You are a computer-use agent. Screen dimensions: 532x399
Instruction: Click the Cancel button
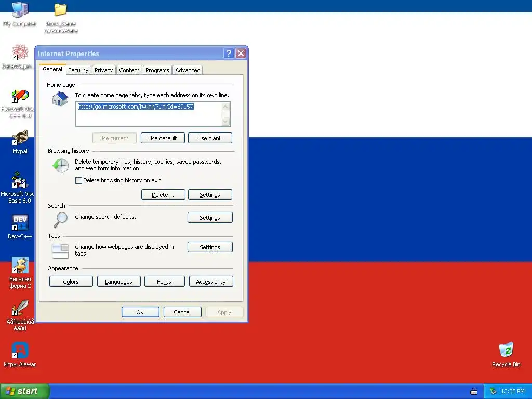(x=182, y=312)
